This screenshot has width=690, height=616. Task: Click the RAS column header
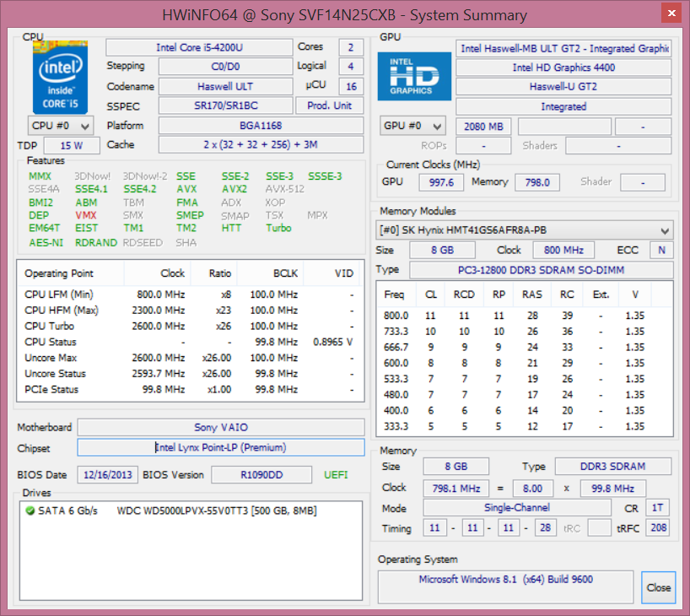click(x=532, y=294)
